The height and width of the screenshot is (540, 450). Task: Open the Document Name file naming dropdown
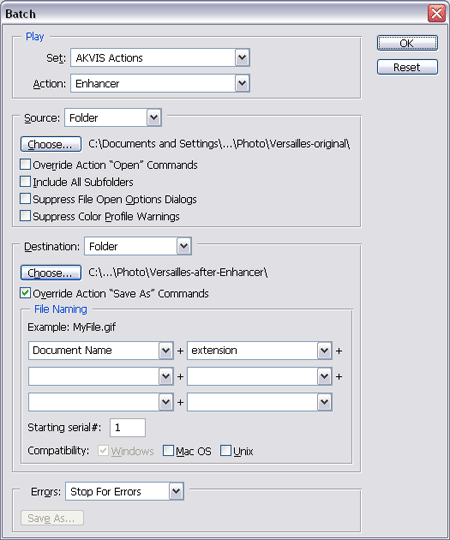point(101,350)
